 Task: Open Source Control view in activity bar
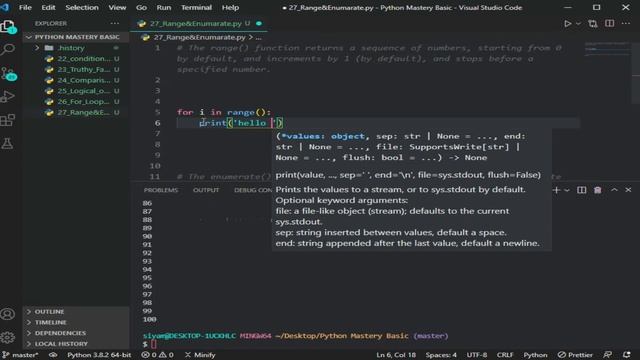tap(8, 73)
